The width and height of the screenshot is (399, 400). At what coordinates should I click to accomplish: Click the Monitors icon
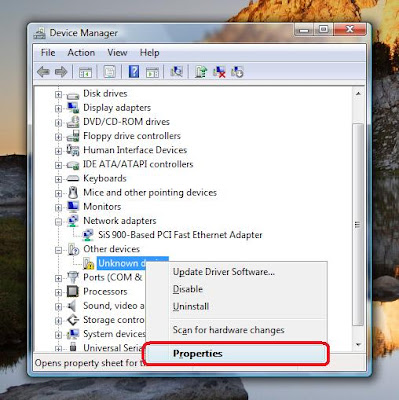tap(73, 206)
